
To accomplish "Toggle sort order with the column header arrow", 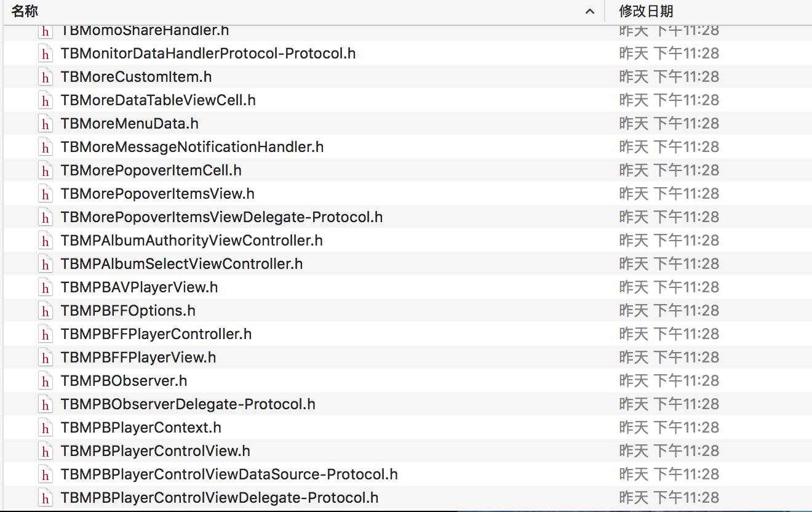I will pyautogui.click(x=590, y=11).
